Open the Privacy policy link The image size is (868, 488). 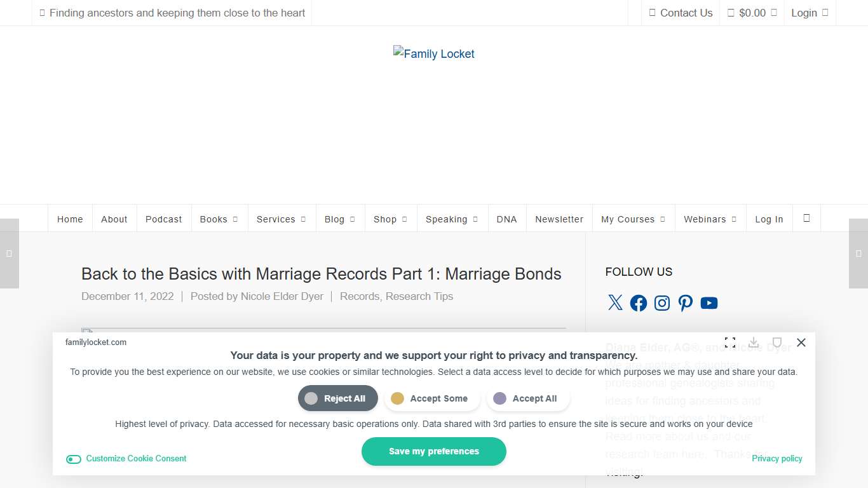tap(777, 458)
